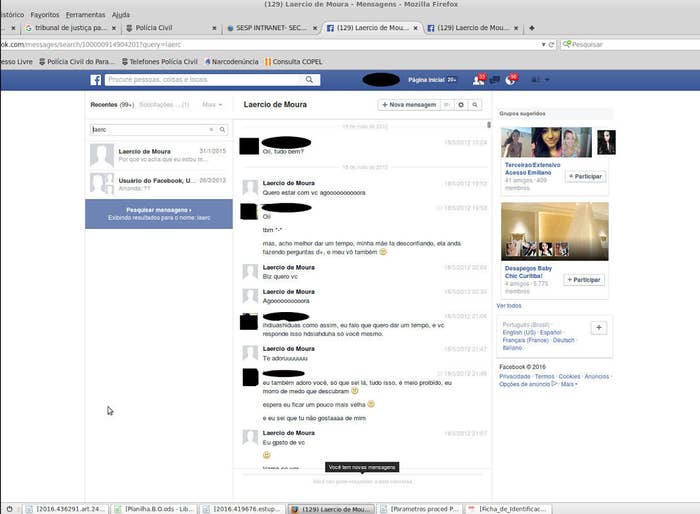Click Desapegos Baby Chic group cover image

coord(554,231)
